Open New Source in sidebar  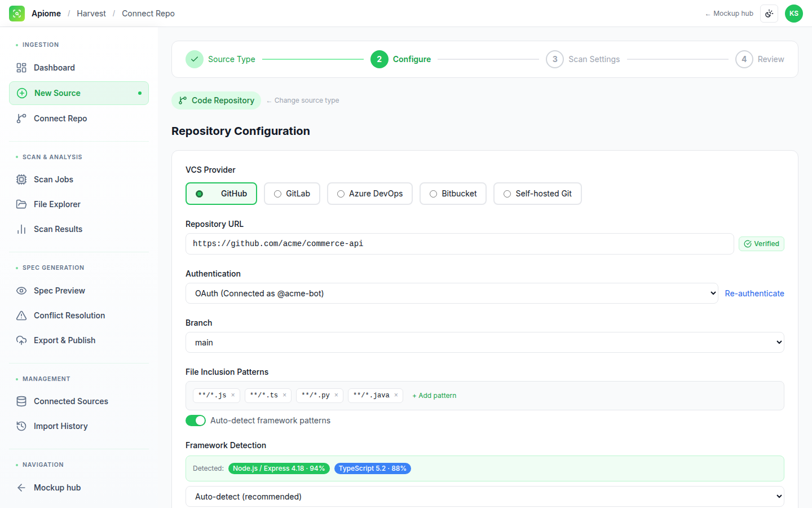coord(79,93)
